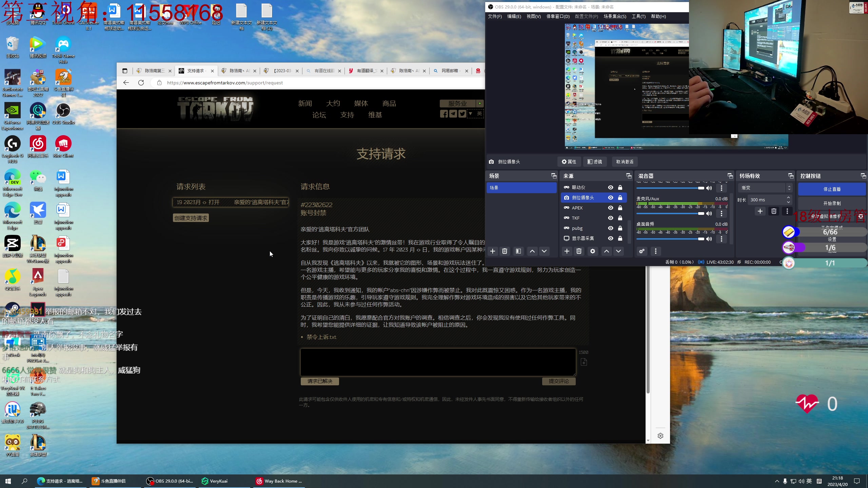Delete the transition in 转场特效 panel
This screenshot has width=868, height=488.
coord(774,211)
